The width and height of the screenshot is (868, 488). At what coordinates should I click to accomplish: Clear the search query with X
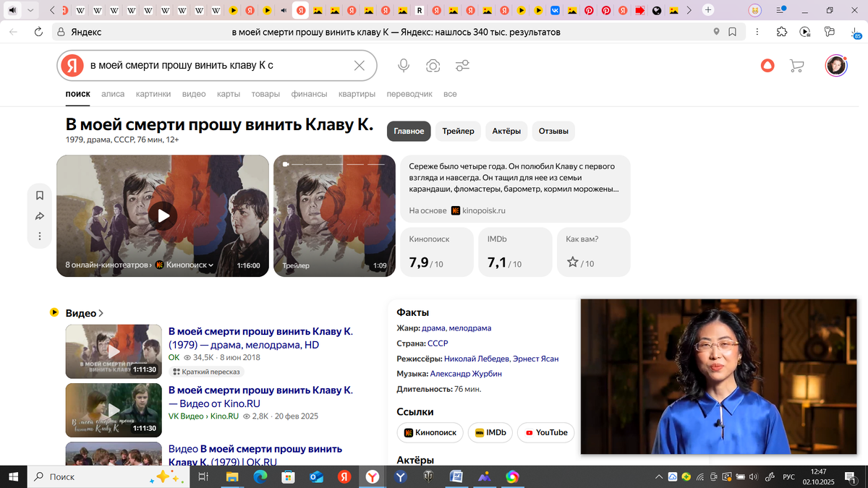click(x=359, y=66)
